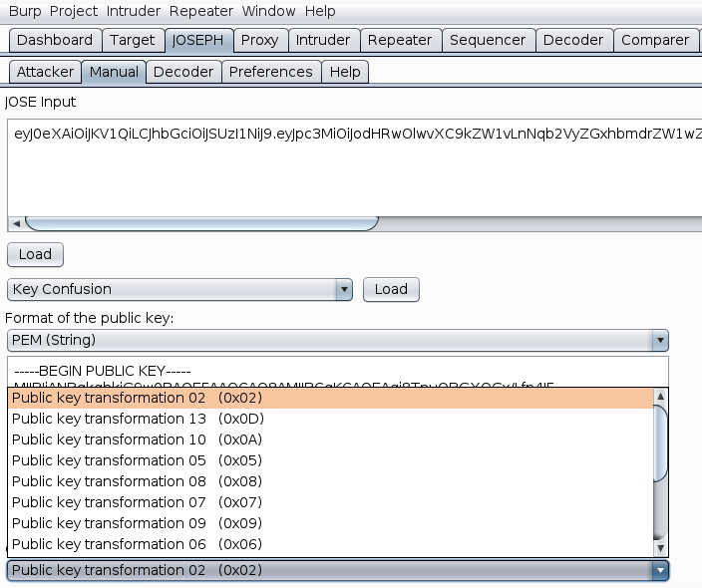Open the PEM (String) format dropdown
The image size is (702, 588).
point(338,341)
